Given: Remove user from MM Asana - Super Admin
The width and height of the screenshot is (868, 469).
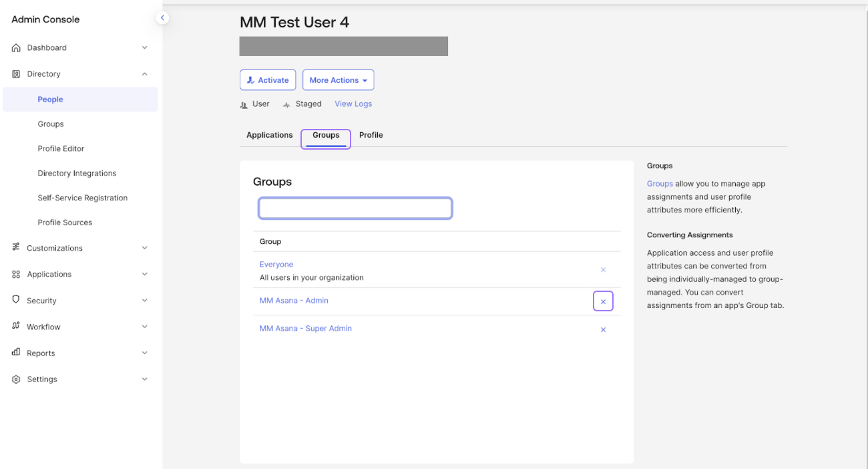Looking at the screenshot, I should 603,330.
